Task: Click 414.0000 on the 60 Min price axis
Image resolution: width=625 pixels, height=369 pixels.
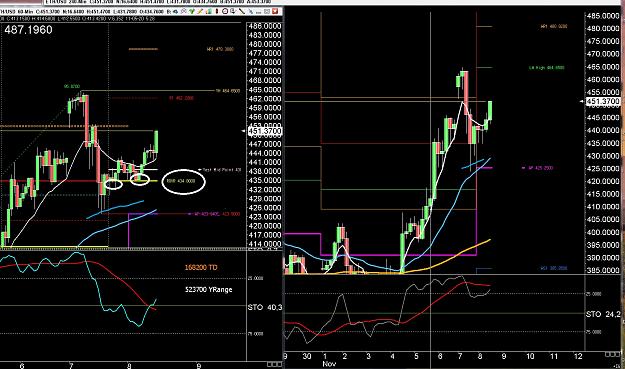Action: 265,244
